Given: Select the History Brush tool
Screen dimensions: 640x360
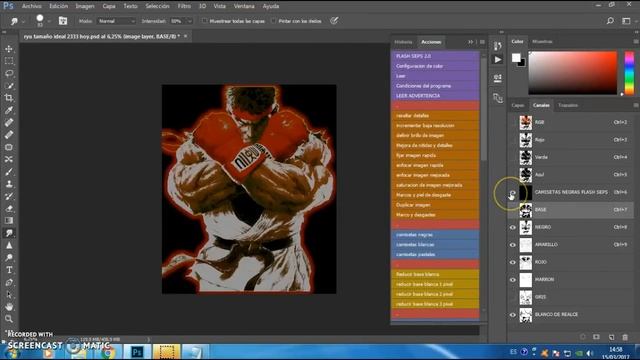Looking at the screenshot, I should pos(9,196).
